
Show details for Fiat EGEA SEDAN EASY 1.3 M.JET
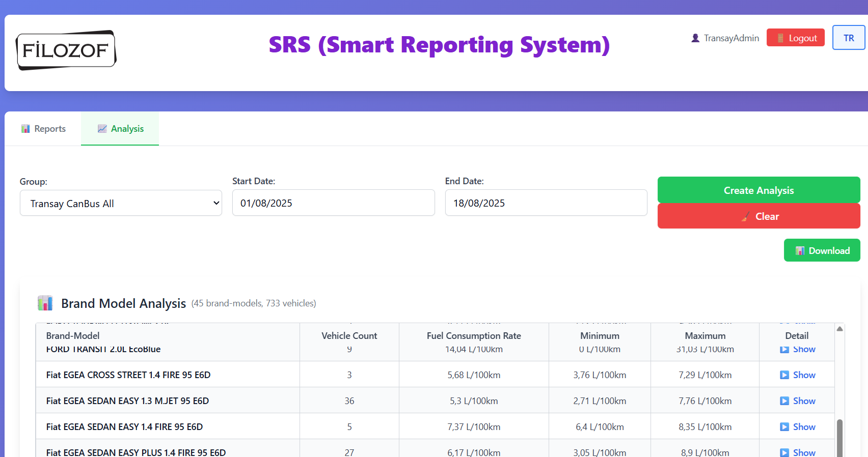(x=797, y=401)
